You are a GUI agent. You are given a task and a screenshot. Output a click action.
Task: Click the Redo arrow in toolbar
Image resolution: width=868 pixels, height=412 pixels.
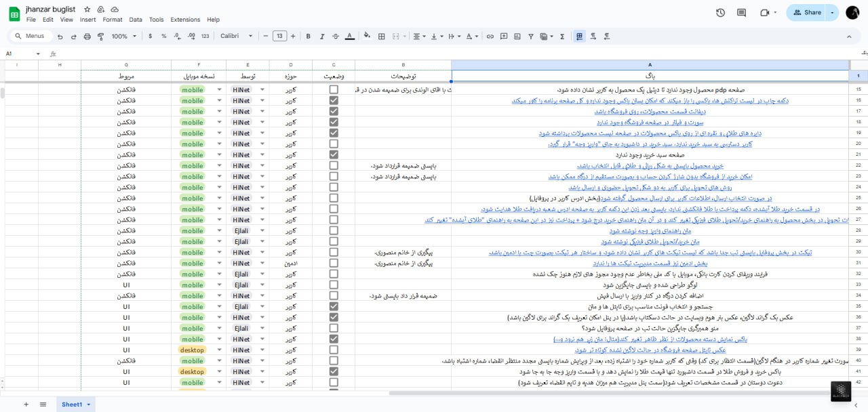[74, 37]
